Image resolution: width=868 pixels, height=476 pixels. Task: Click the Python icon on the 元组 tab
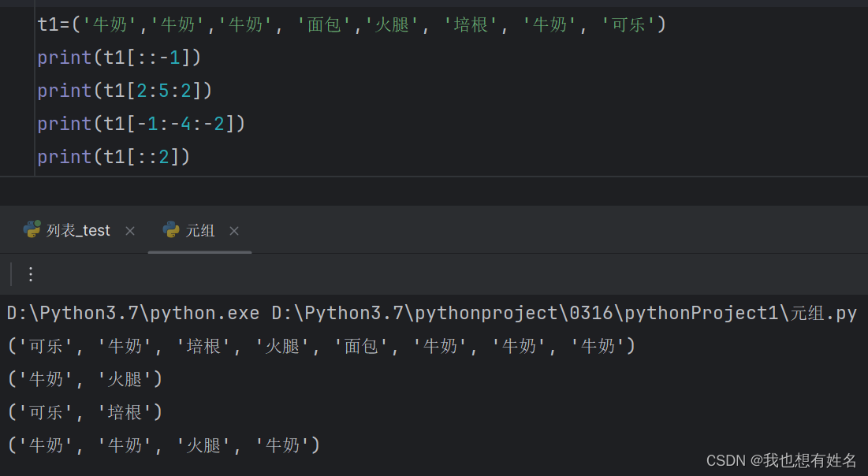pyautogui.click(x=170, y=230)
